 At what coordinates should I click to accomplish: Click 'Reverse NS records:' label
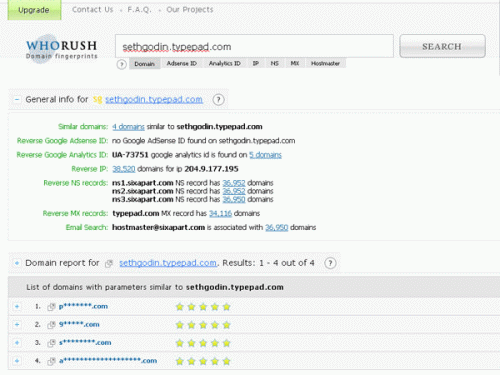click(x=76, y=183)
